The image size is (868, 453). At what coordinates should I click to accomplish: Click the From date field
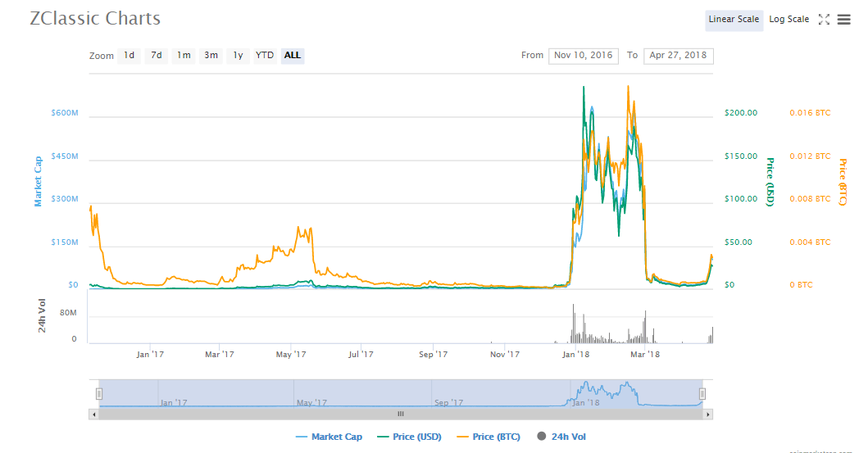point(583,56)
